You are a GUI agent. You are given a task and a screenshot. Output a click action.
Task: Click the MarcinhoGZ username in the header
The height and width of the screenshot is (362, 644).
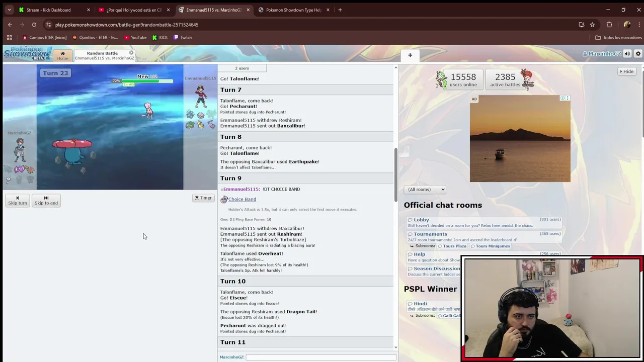[x=602, y=54]
